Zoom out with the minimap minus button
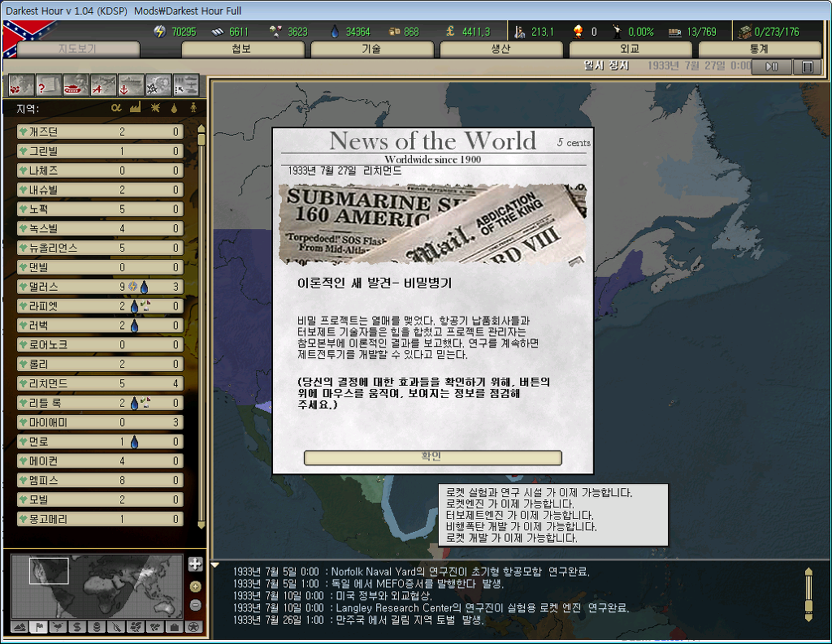832x644 pixels. click(195, 605)
